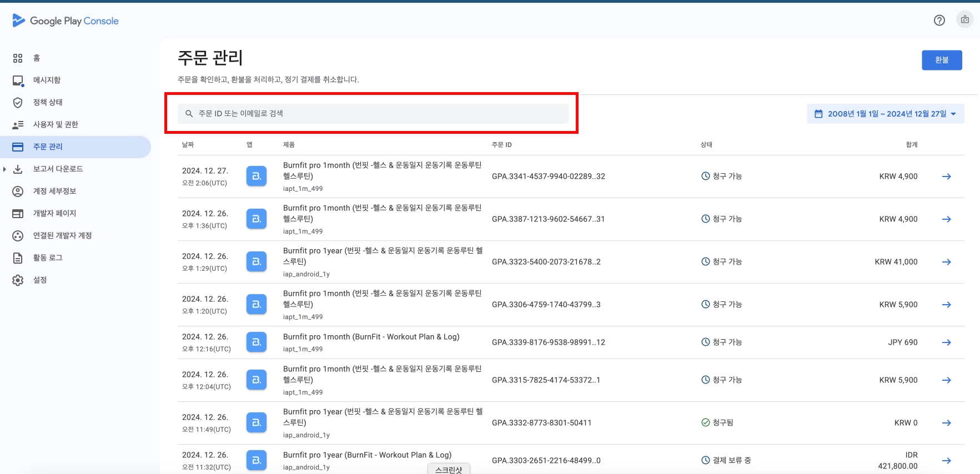Click order ID GPA.3323-5400-2073-21678..2

coord(546,262)
